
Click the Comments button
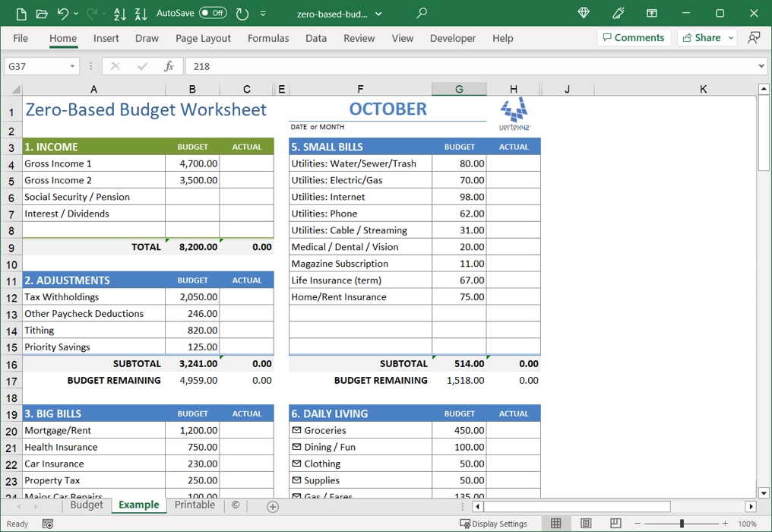point(633,38)
